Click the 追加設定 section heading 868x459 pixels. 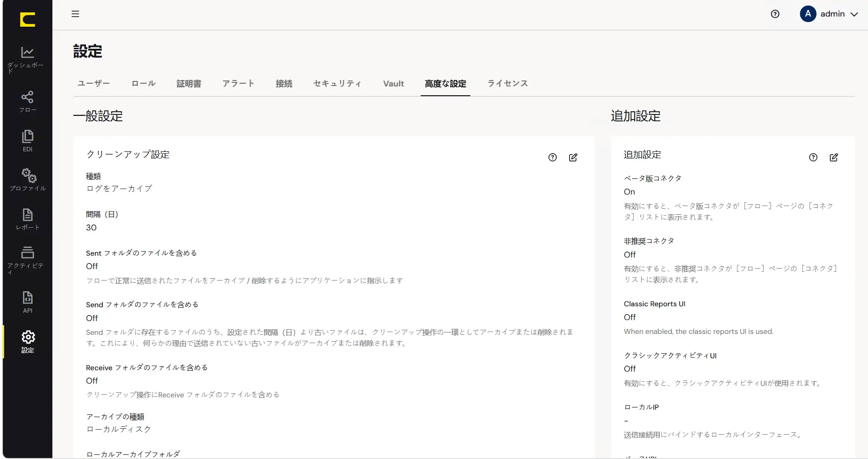[x=636, y=116]
